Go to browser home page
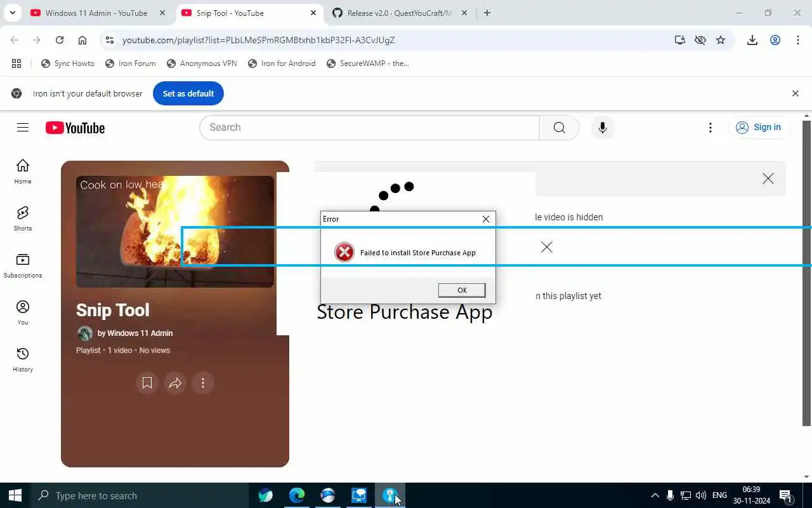The height and width of the screenshot is (508, 812). click(82, 40)
